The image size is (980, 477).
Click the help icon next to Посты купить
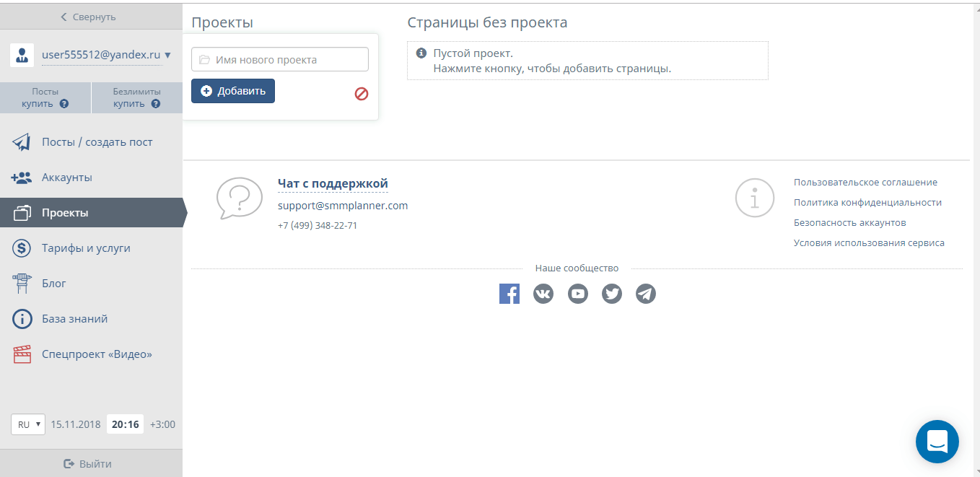(x=64, y=104)
